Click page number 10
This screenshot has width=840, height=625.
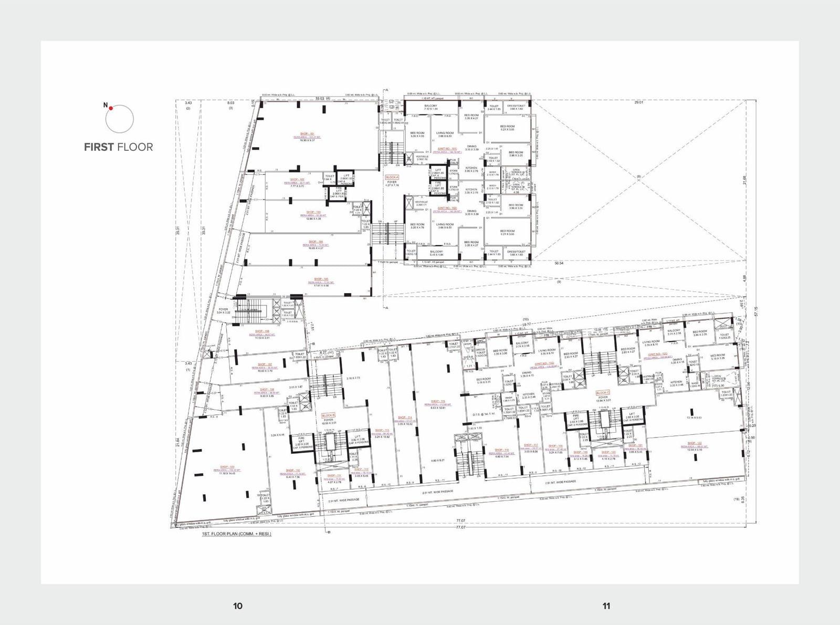point(238,606)
